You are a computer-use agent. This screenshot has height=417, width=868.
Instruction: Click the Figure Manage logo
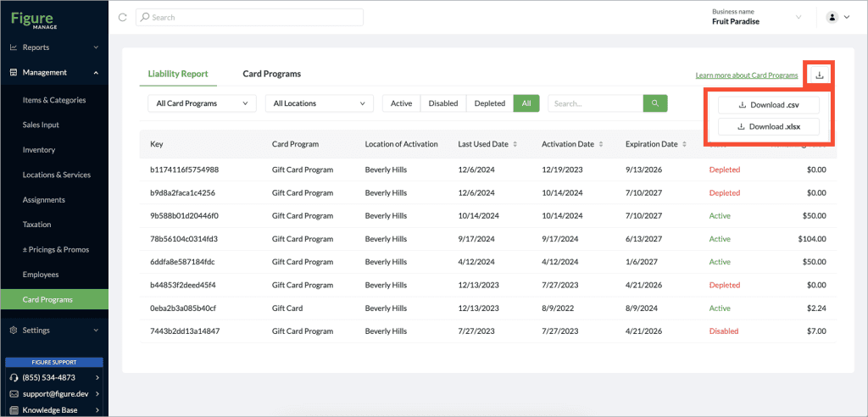(x=34, y=19)
